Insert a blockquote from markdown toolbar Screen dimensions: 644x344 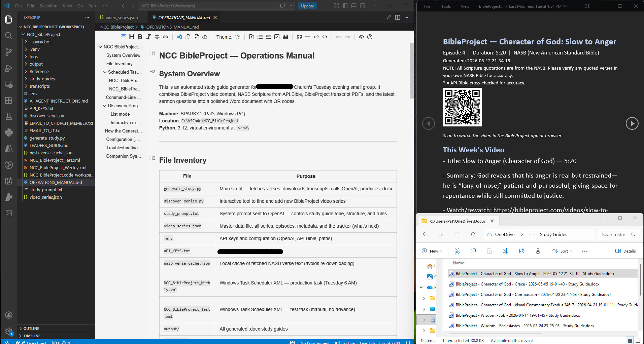click(299, 37)
